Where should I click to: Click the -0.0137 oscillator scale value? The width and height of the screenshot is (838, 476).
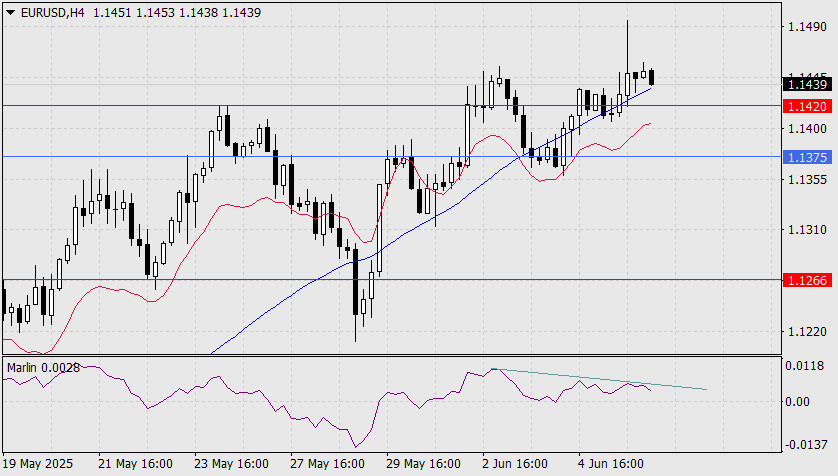806,445
